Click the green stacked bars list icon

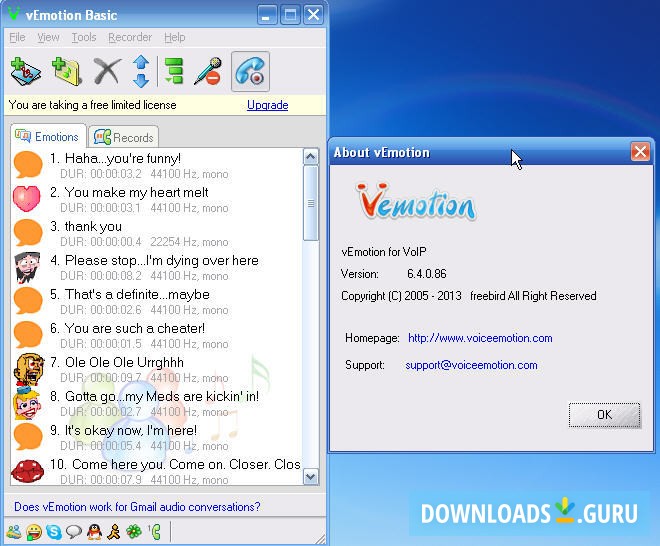pos(173,71)
